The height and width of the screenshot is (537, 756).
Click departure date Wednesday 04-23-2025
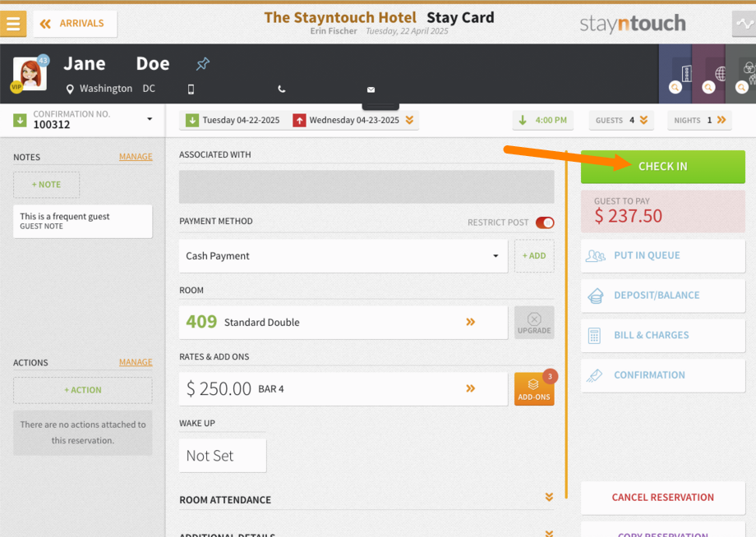pyautogui.click(x=354, y=121)
